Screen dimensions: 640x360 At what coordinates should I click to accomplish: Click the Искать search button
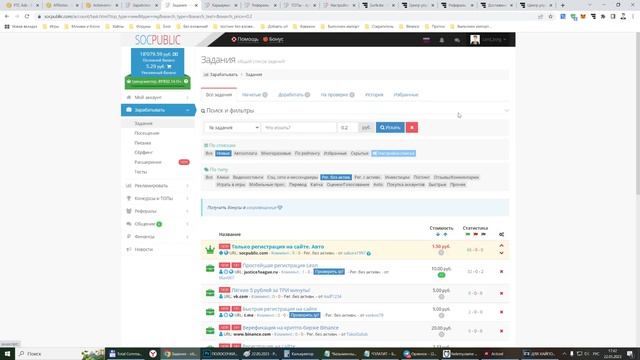click(x=390, y=128)
